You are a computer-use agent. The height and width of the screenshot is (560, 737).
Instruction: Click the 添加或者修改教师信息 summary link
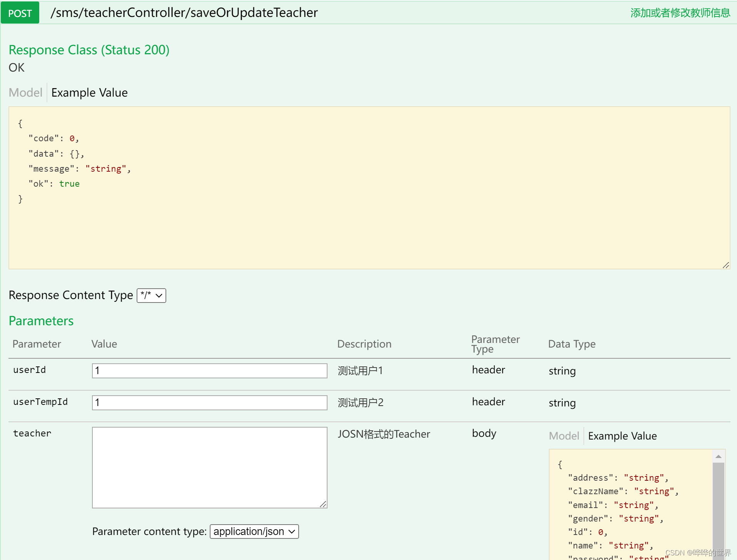point(680,13)
